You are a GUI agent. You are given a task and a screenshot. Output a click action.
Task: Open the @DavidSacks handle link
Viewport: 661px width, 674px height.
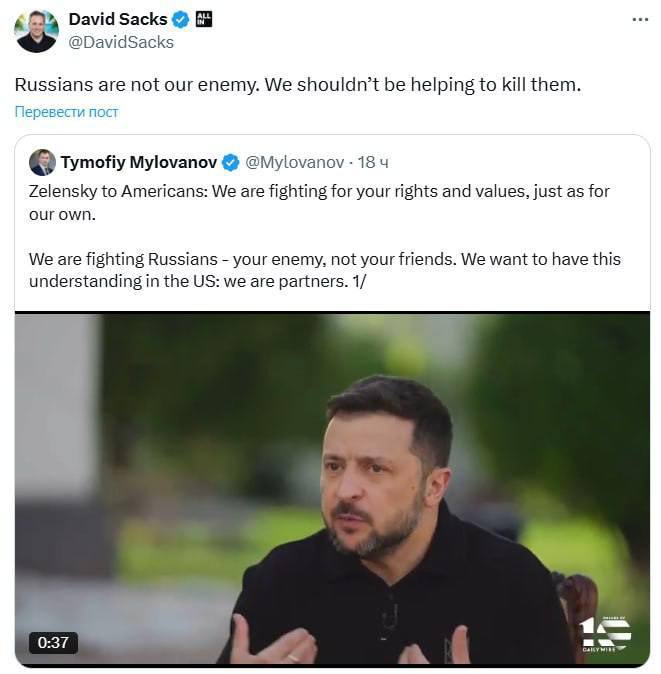121,43
